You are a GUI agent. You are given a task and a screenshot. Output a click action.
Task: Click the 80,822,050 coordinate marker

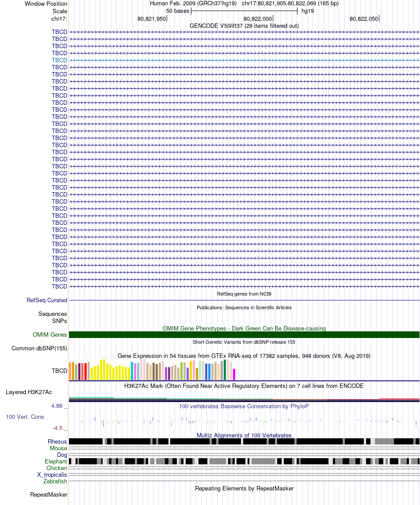[x=363, y=19]
